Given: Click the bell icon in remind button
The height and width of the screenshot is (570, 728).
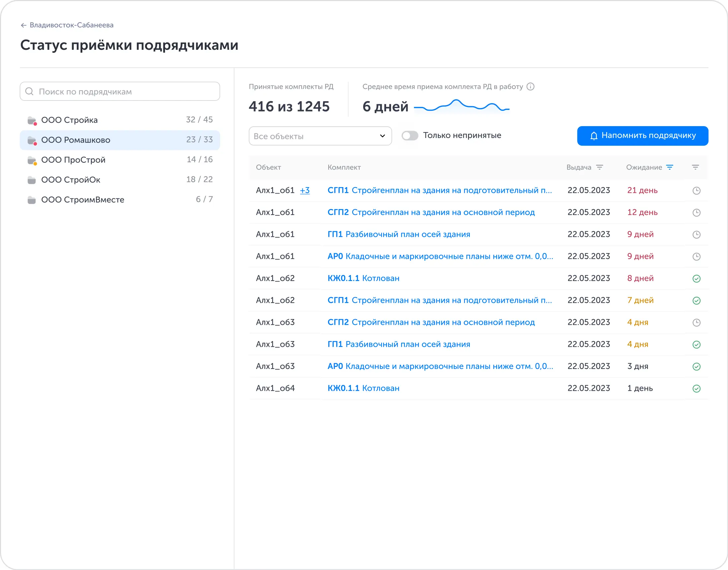Looking at the screenshot, I should click(x=594, y=136).
